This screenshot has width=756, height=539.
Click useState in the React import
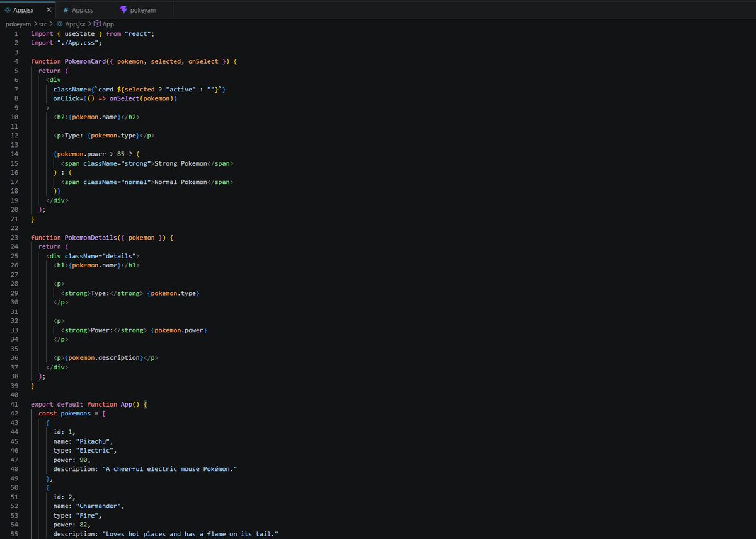coord(79,33)
